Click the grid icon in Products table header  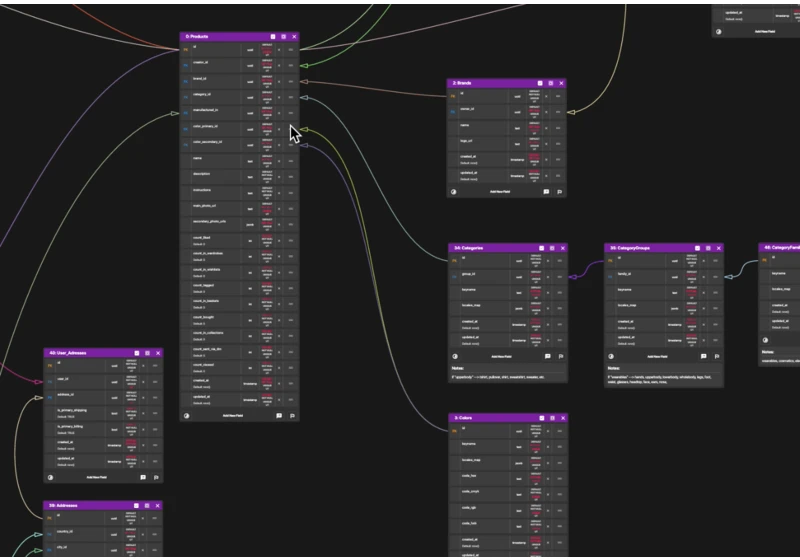click(284, 37)
